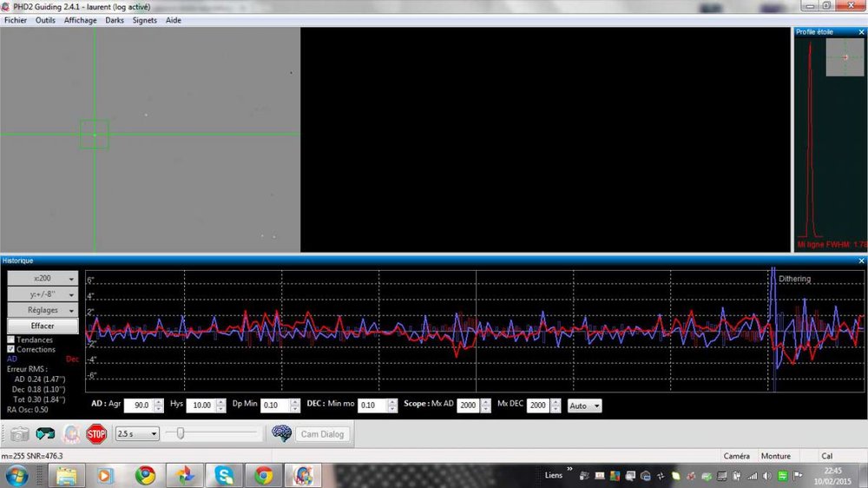The image size is (868, 488).
Task: Click the network signal tray icon
Action: click(x=752, y=476)
